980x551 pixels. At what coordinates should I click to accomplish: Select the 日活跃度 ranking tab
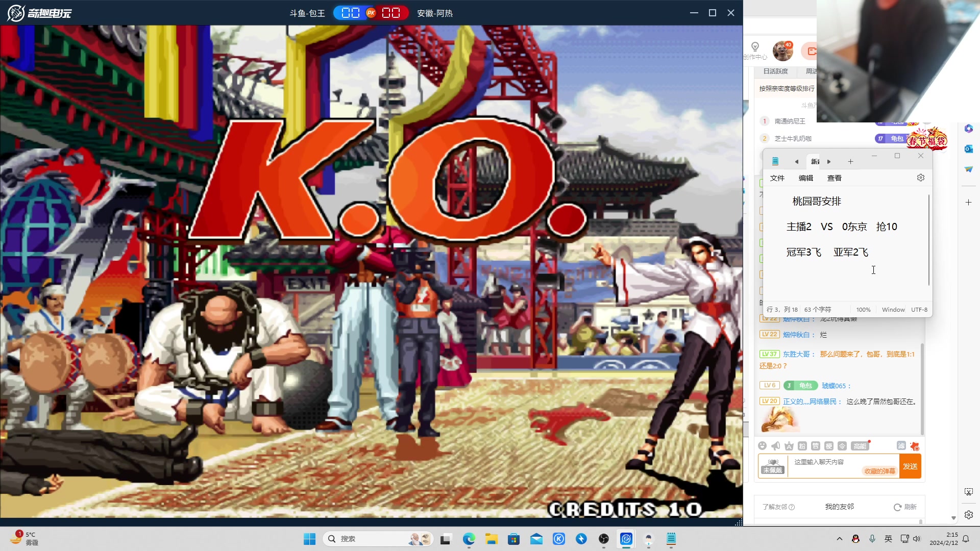point(775,71)
